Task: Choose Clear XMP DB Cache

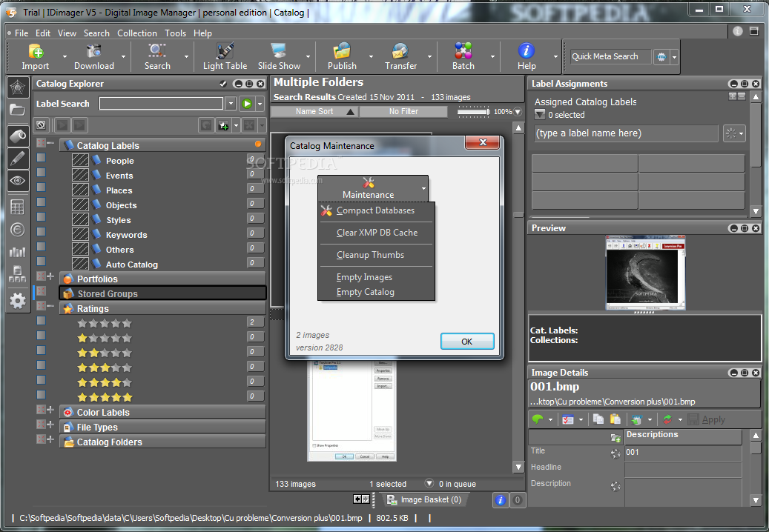Action: 376,233
